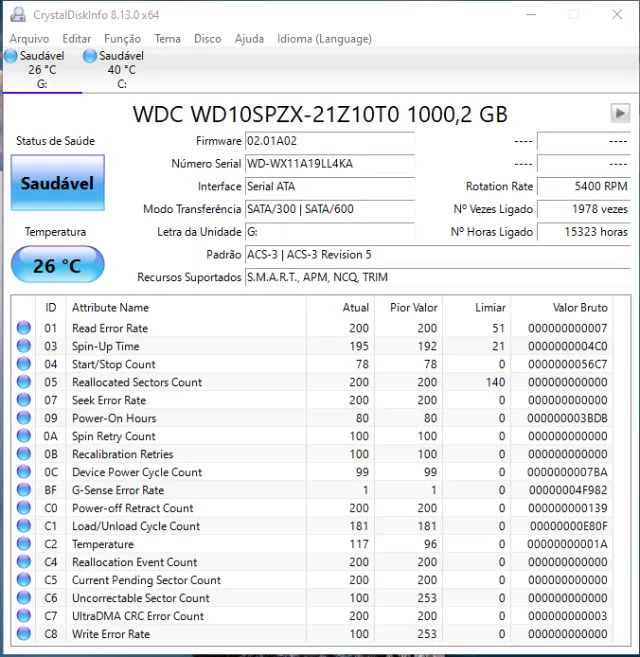
Task: Open the Função menu
Action: tap(122, 39)
